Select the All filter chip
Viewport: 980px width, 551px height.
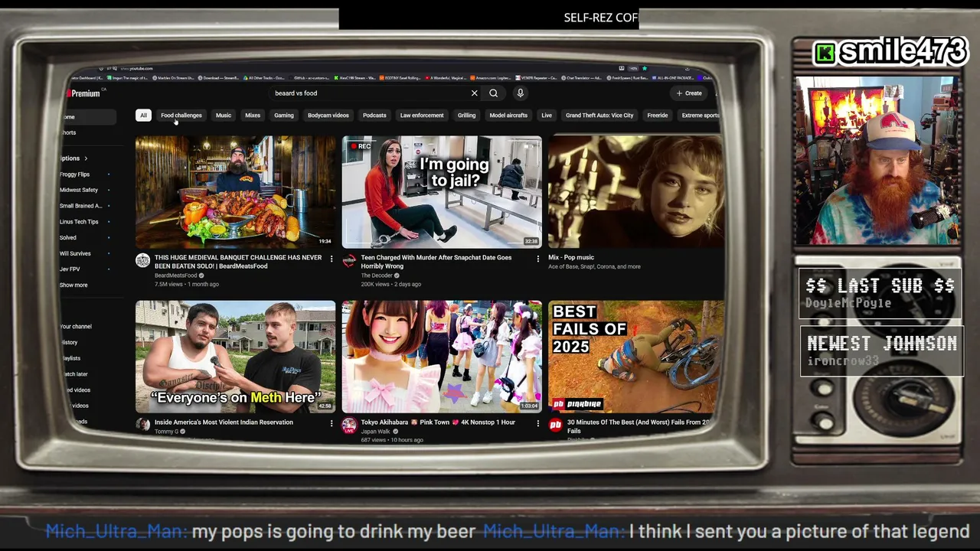click(143, 116)
